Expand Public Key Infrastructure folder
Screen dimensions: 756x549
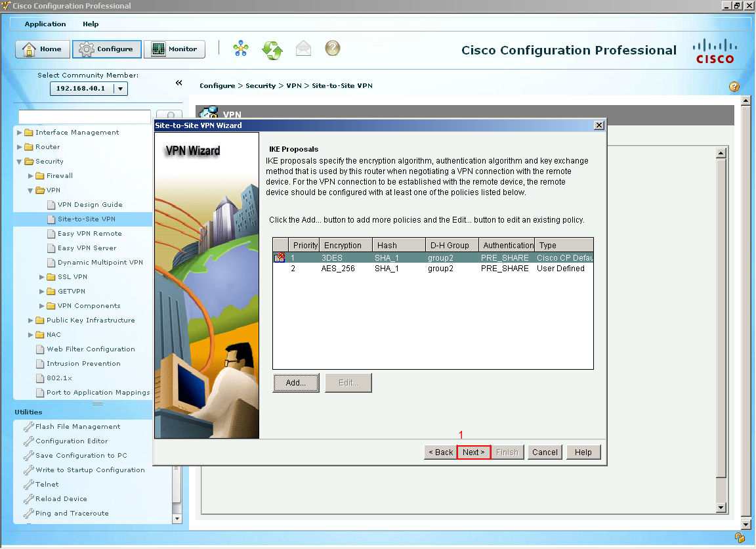(x=30, y=321)
